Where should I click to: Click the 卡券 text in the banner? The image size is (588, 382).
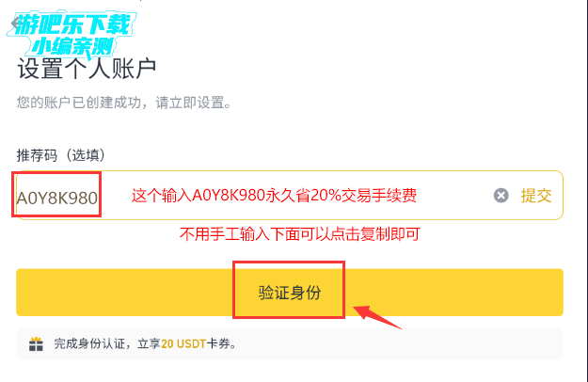[218, 343]
